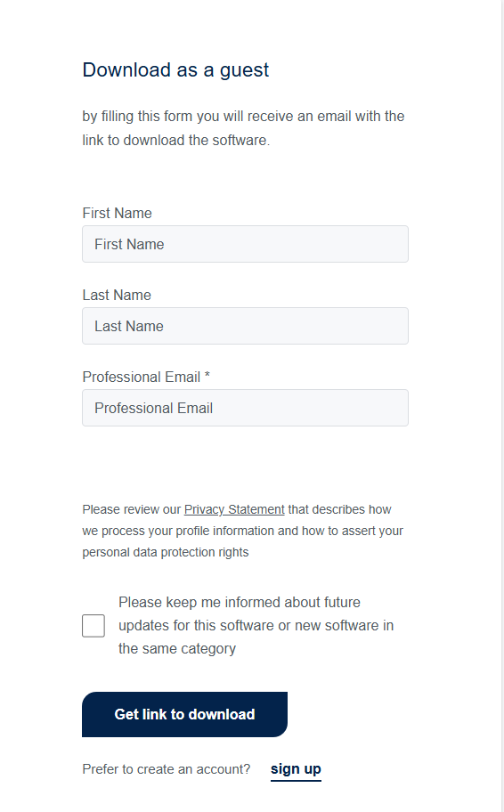
Task: Focus the Last Name text box
Action: click(x=245, y=326)
